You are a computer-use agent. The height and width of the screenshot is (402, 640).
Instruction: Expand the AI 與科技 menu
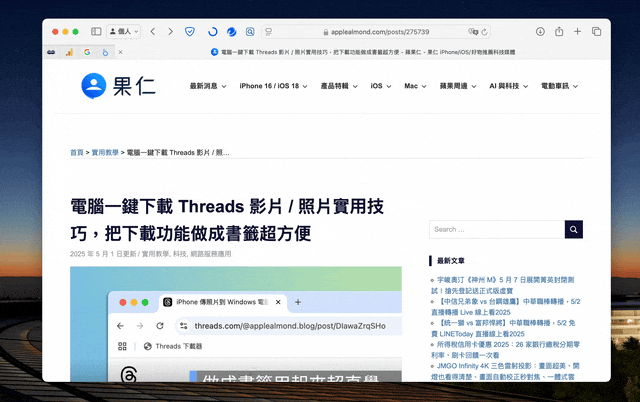click(509, 86)
